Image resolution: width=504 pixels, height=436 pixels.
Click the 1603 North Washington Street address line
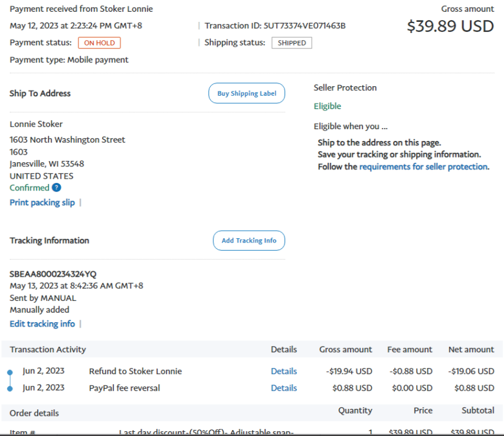tap(67, 140)
